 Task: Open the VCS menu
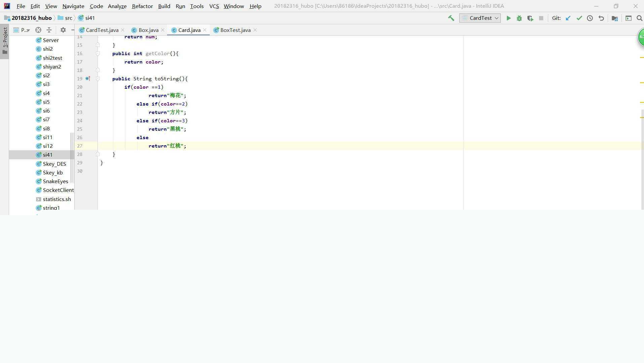(214, 6)
